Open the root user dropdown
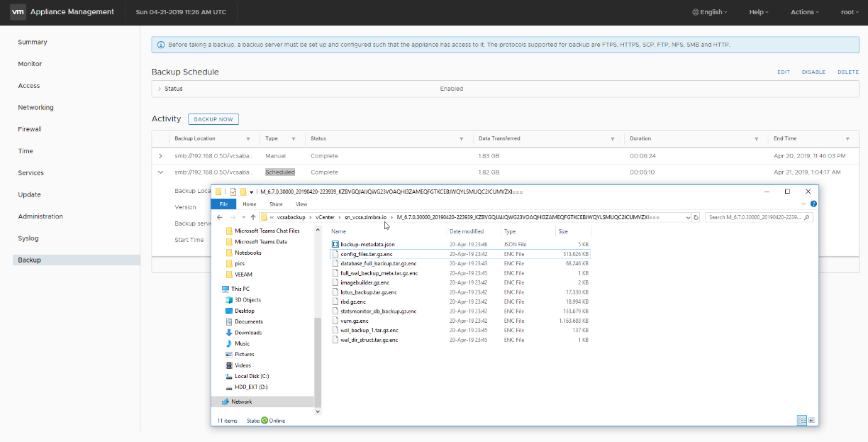 coord(850,12)
